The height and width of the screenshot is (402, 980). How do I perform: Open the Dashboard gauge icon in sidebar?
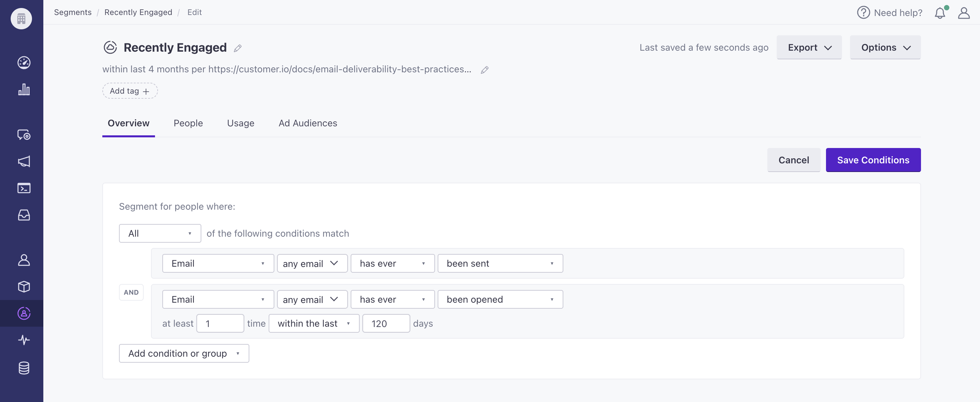point(24,63)
